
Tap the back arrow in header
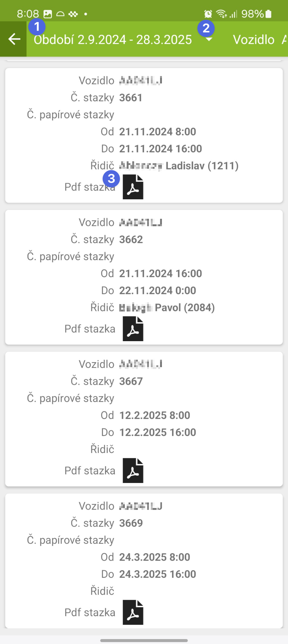(14, 39)
